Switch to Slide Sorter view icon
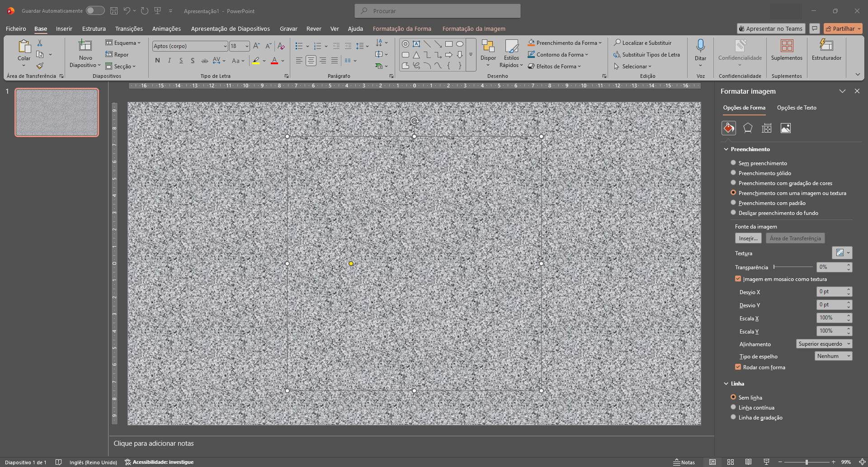 coord(731,462)
